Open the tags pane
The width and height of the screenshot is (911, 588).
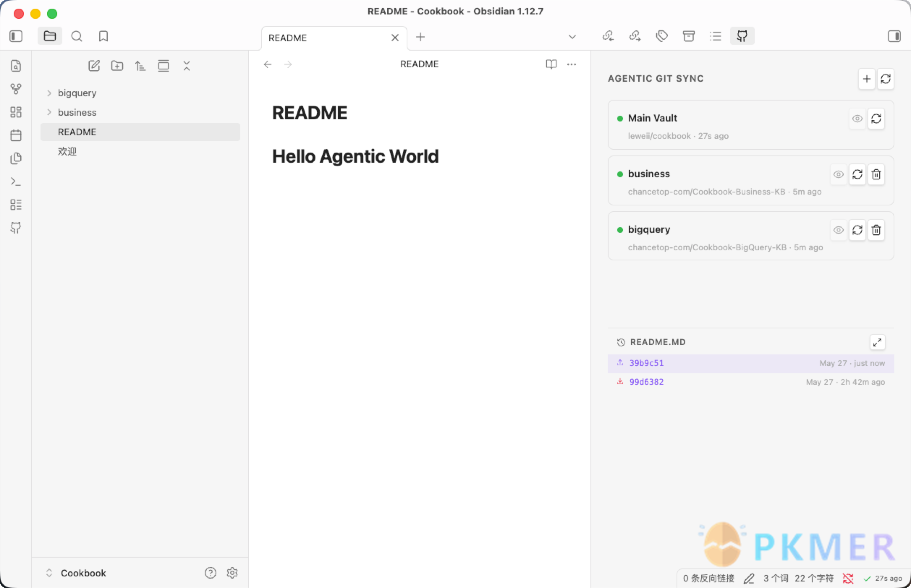click(x=662, y=36)
